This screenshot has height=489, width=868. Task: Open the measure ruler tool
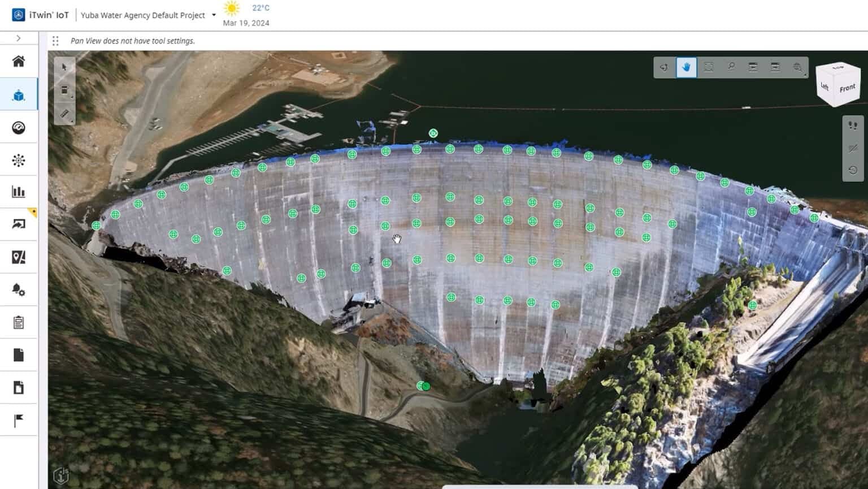64,114
